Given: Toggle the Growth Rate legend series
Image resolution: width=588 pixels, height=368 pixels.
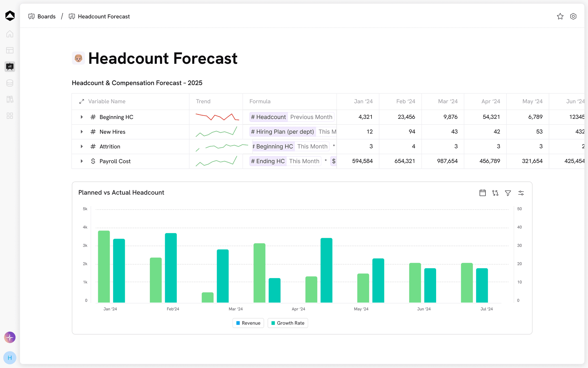Looking at the screenshot, I should [x=288, y=323].
